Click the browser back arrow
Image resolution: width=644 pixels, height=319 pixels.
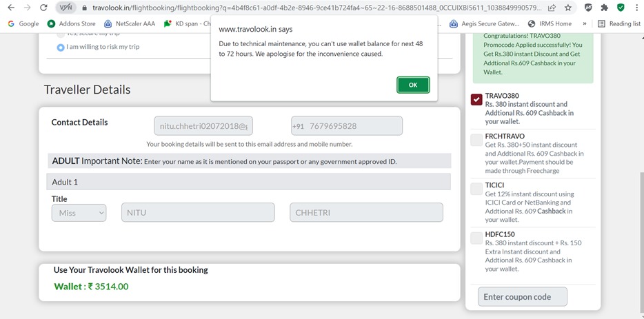click(x=10, y=8)
